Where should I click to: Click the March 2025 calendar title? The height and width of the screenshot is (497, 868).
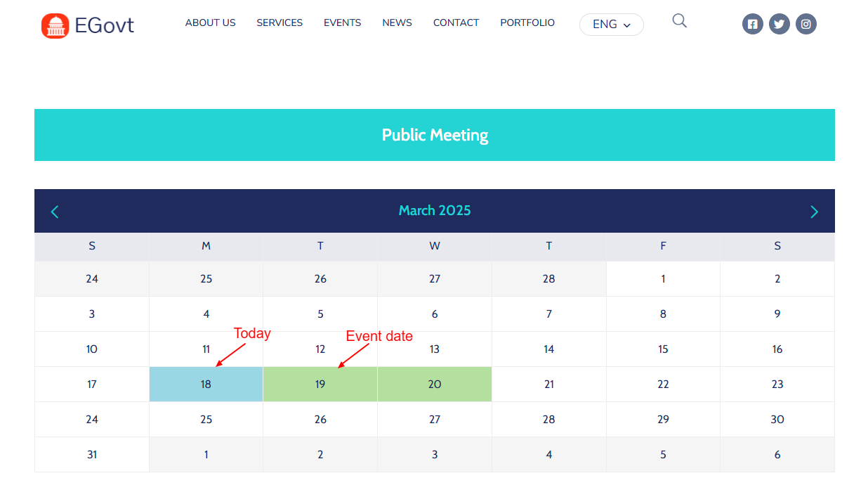[435, 210]
